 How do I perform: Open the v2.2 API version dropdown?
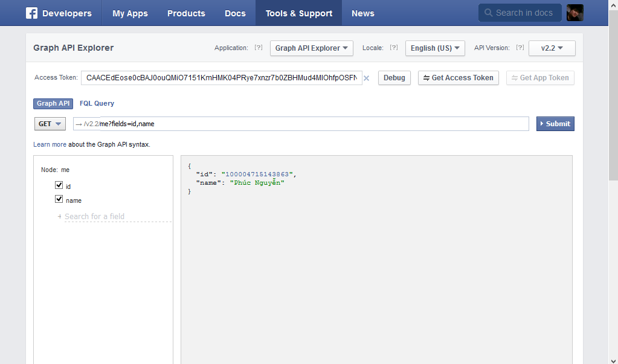coord(552,48)
